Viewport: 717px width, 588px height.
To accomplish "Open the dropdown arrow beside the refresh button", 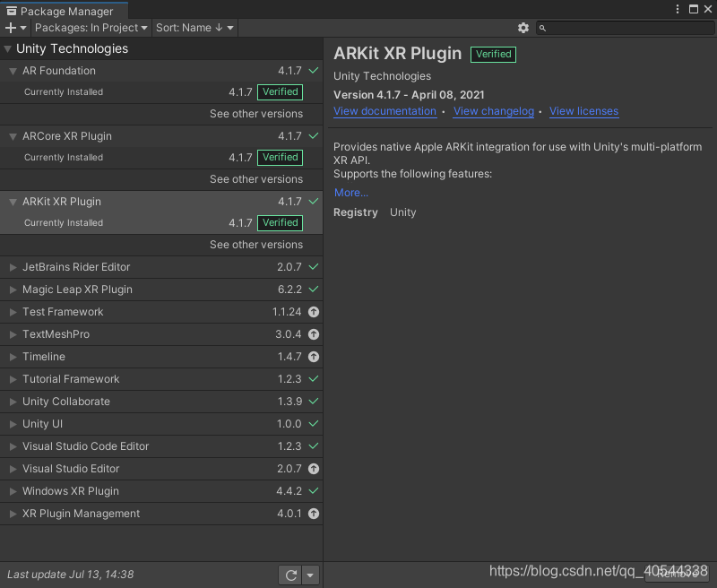I will 310,575.
